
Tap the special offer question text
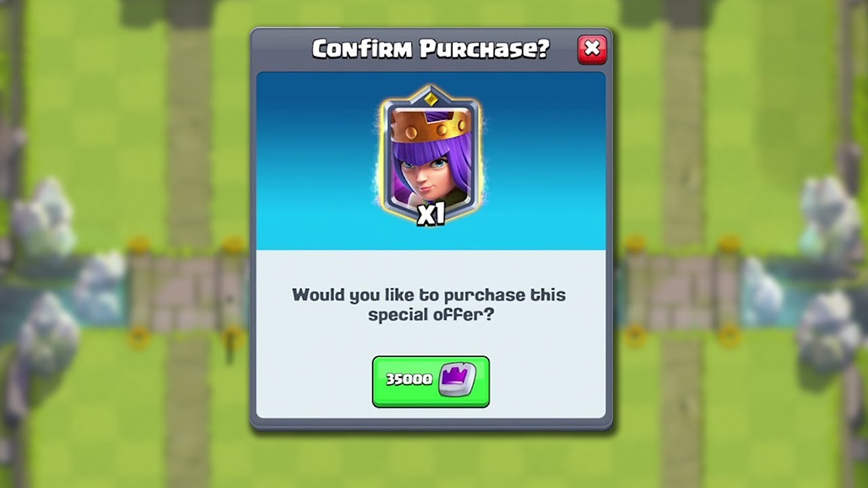tap(429, 305)
